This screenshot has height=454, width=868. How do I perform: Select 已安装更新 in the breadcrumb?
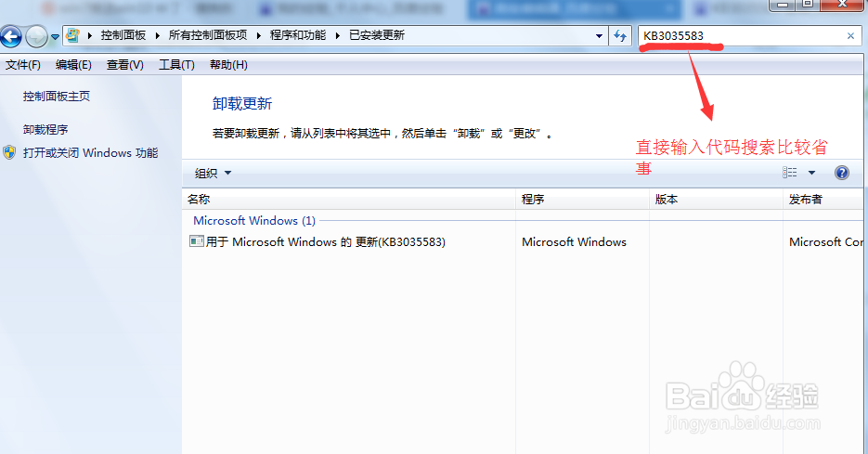pos(377,35)
